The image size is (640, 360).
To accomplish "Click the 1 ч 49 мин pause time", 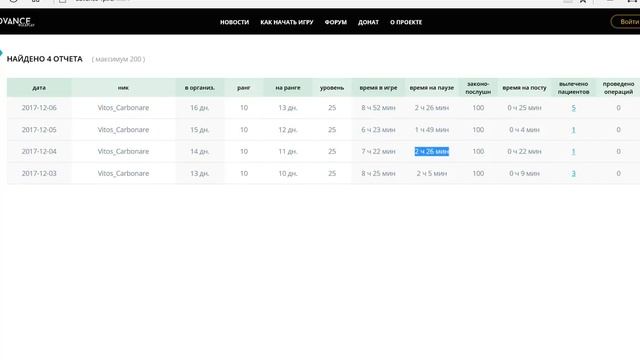I will click(x=432, y=130).
